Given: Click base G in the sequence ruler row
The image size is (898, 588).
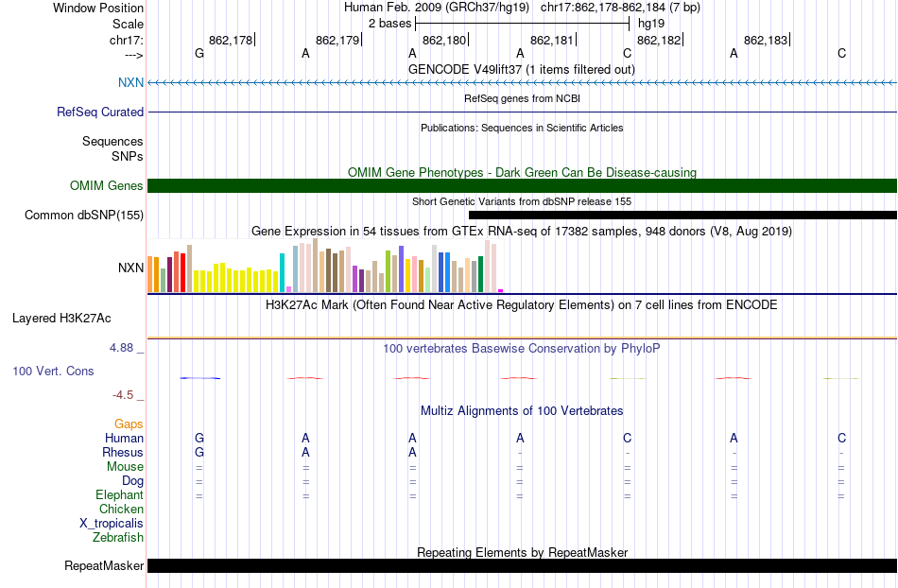Looking at the screenshot, I should [199, 53].
